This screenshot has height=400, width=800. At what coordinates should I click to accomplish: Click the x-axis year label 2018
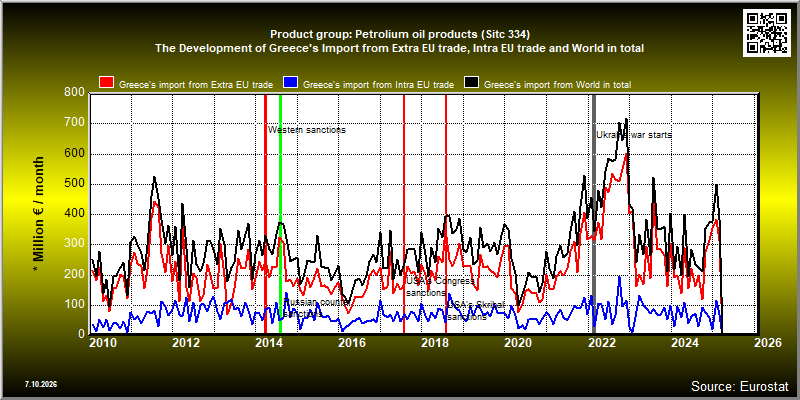[x=435, y=343]
